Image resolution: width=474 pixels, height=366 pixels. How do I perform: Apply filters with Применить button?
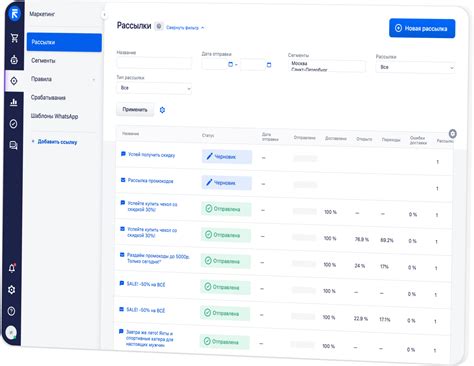[135, 109]
